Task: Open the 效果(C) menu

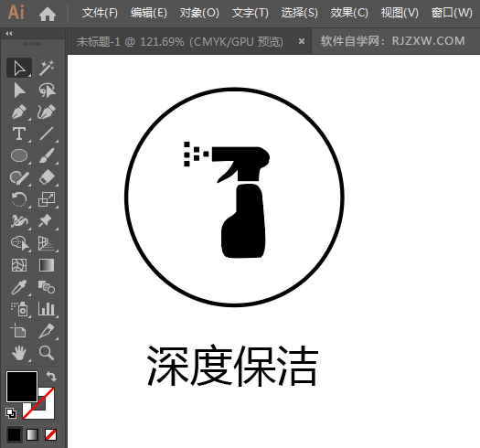Action: pos(349,13)
